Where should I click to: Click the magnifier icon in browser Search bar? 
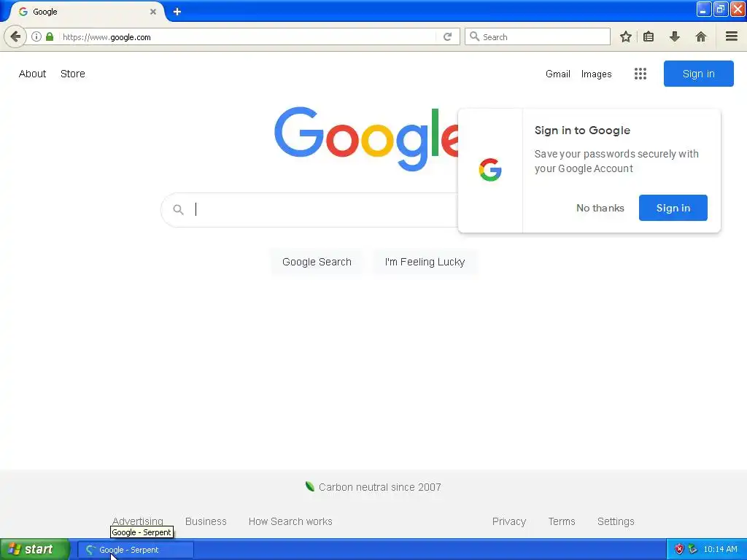tap(474, 36)
